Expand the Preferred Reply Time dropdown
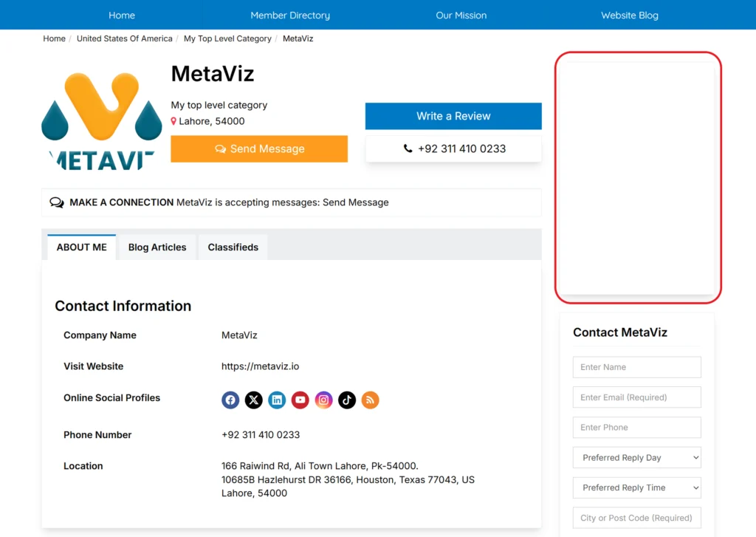The image size is (756, 537). 636,488
